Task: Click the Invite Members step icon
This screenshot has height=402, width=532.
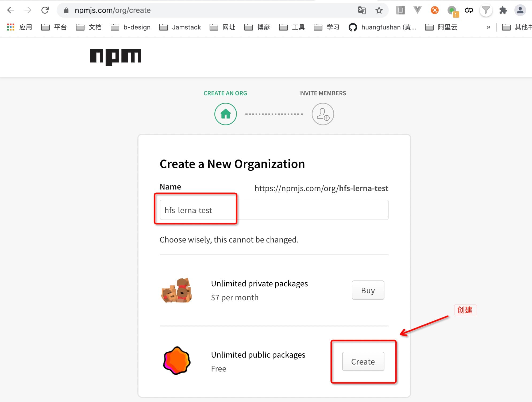Action: 323,114
